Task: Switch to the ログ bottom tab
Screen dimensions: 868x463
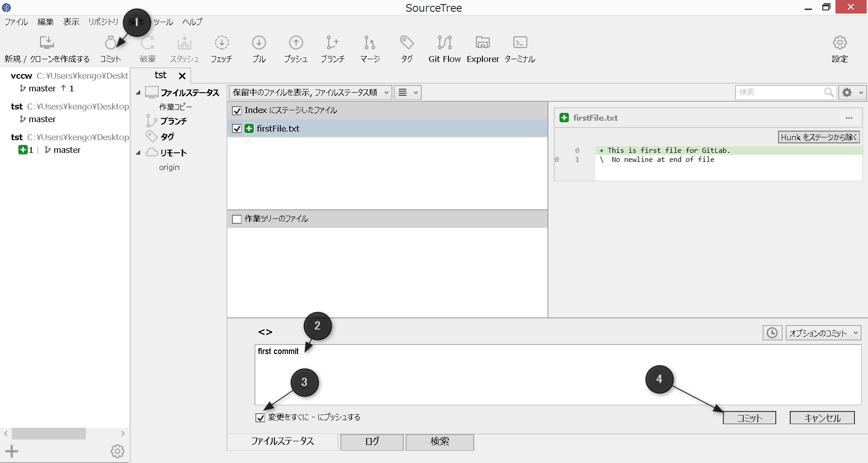Action: point(372,442)
